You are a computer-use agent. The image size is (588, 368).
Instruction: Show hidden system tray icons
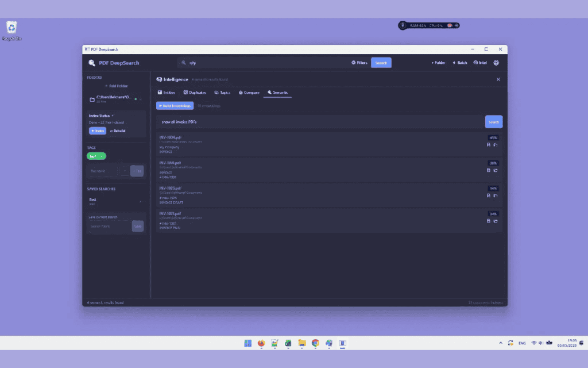click(501, 343)
